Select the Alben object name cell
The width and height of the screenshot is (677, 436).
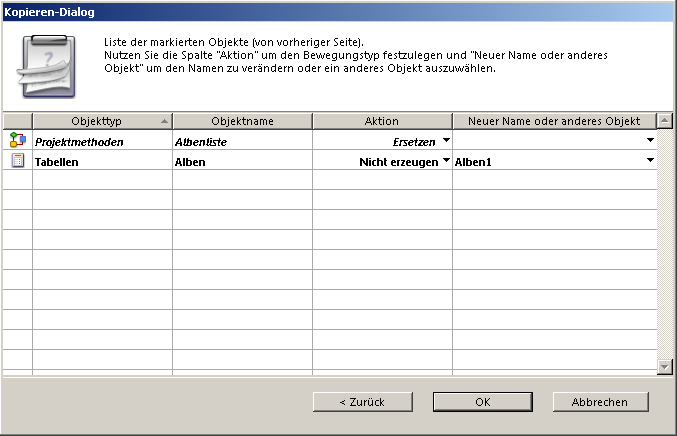242,161
